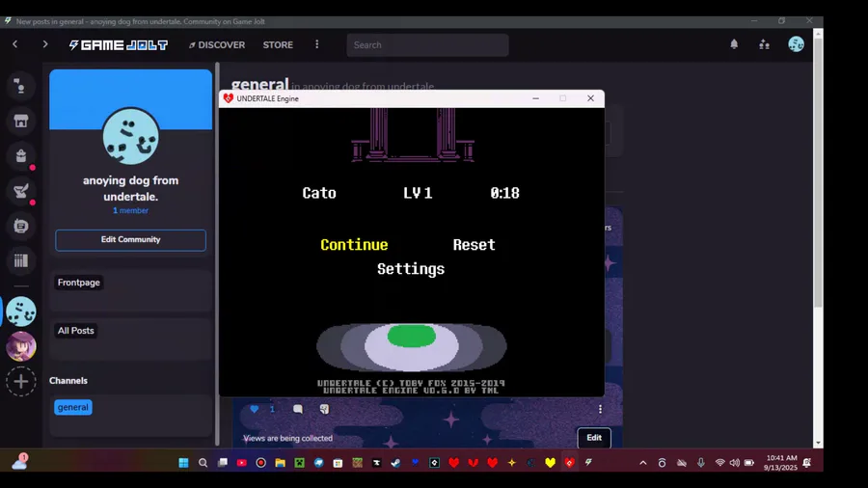
Task: Click the Edit Community button
Action: pyautogui.click(x=130, y=239)
